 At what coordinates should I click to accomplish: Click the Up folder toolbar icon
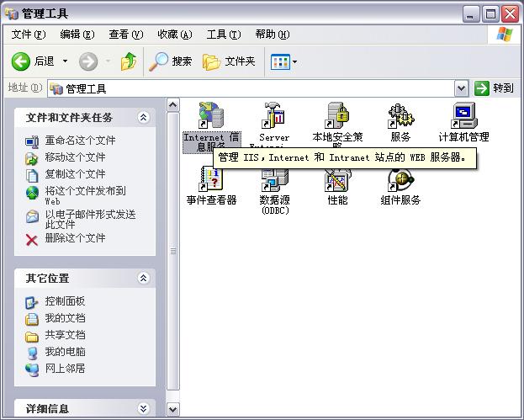coord(129,61)
